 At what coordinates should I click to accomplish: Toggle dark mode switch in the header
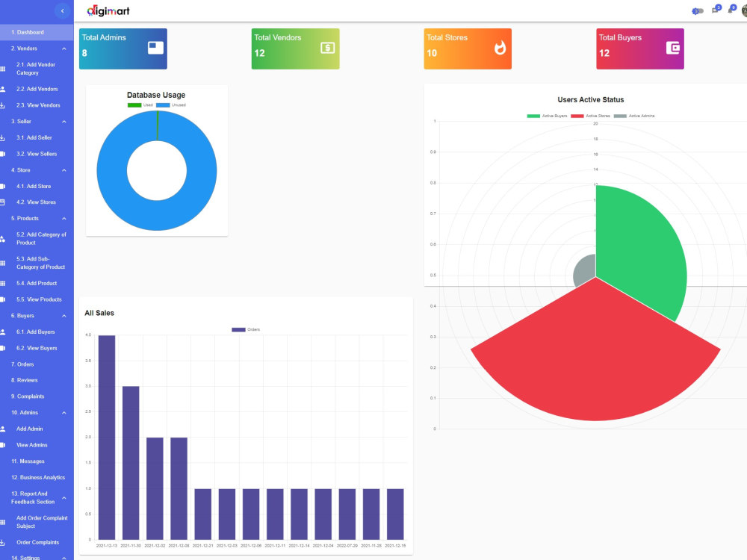click(698, 11)
